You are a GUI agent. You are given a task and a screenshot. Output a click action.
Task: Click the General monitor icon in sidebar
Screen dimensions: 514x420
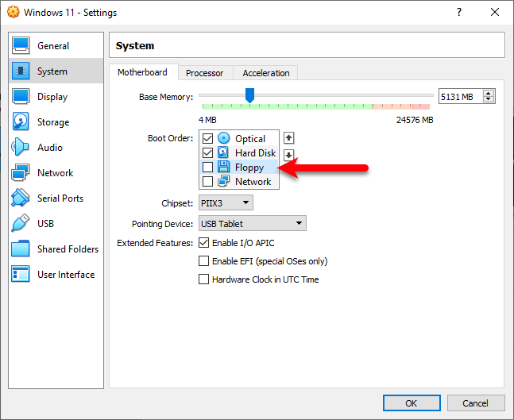[21, 45]
